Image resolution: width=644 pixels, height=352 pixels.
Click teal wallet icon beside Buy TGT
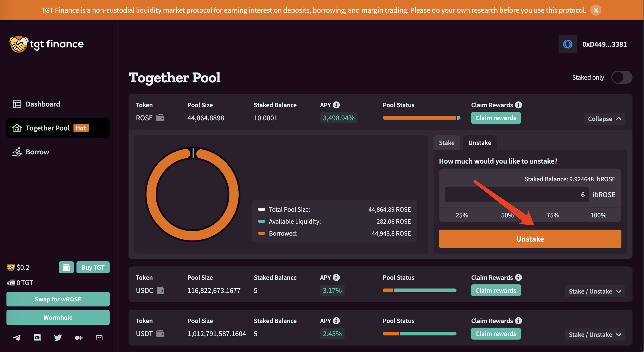[66, 267]
